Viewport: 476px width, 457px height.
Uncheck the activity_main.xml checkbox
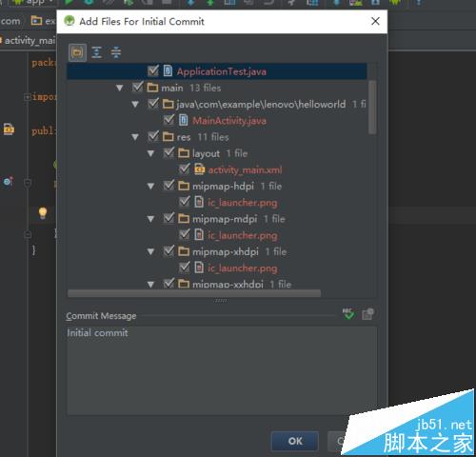pyautogui.click(x=185, y=169)
